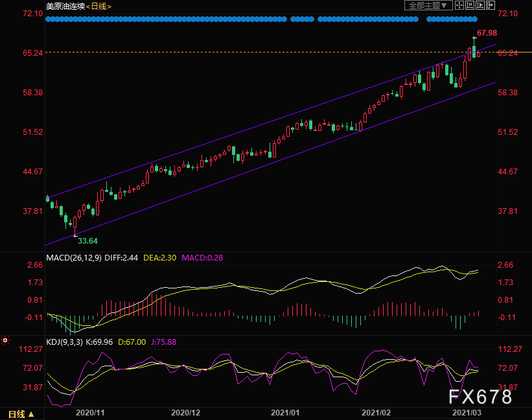Select the MACD(26,12,9) indicator label
Viewport: 532px width, 420px height.
point(74,258)
